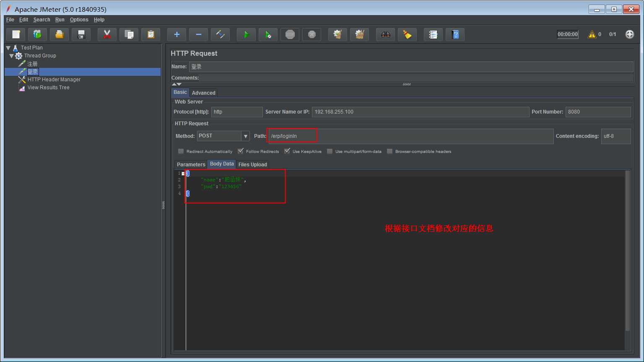Click the Protocol http field
This screenshot has width=644, height=362.
click(x=237, y=112)
